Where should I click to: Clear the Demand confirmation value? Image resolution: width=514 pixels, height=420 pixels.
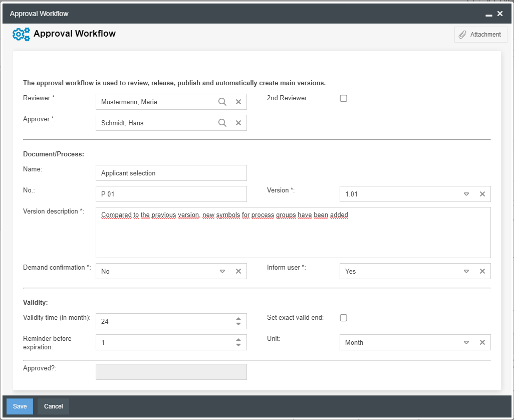coord(238,271)
